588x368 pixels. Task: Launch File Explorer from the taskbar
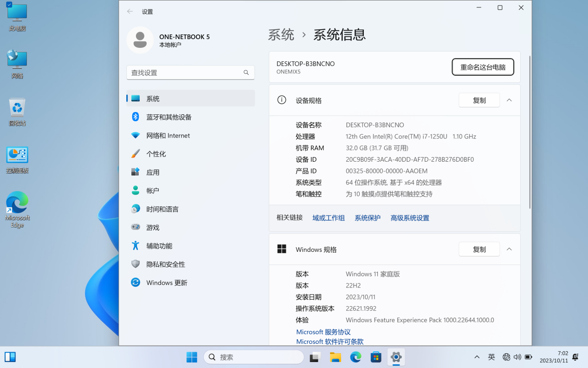coord(336,357)
